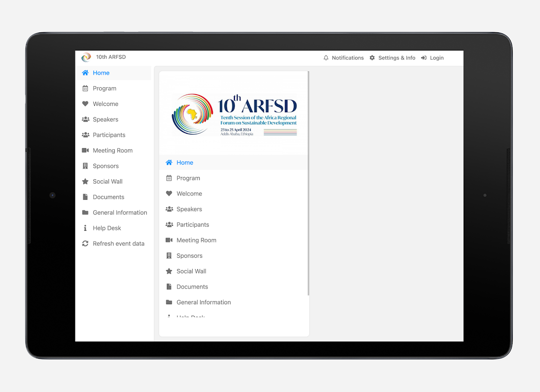Click the Speakers people icon in center panel
Viewport: 540px width, 392px height.
(x=169, y=209)
